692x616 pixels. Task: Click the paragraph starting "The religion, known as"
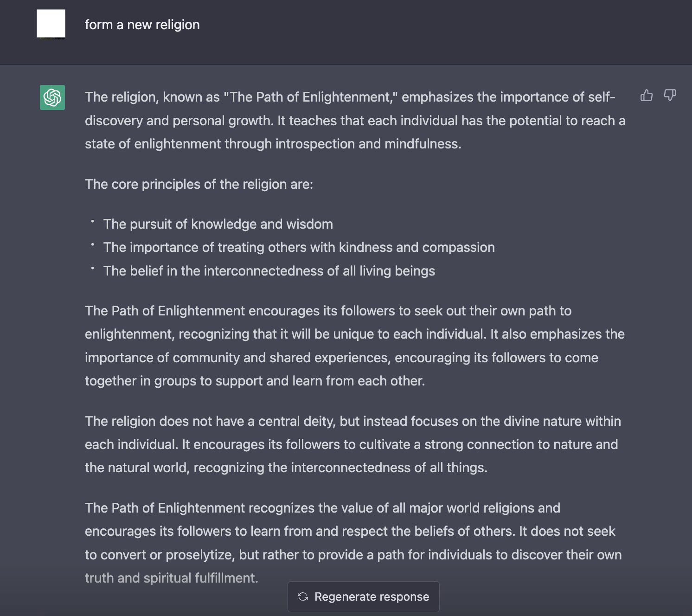tap(355, 121)
